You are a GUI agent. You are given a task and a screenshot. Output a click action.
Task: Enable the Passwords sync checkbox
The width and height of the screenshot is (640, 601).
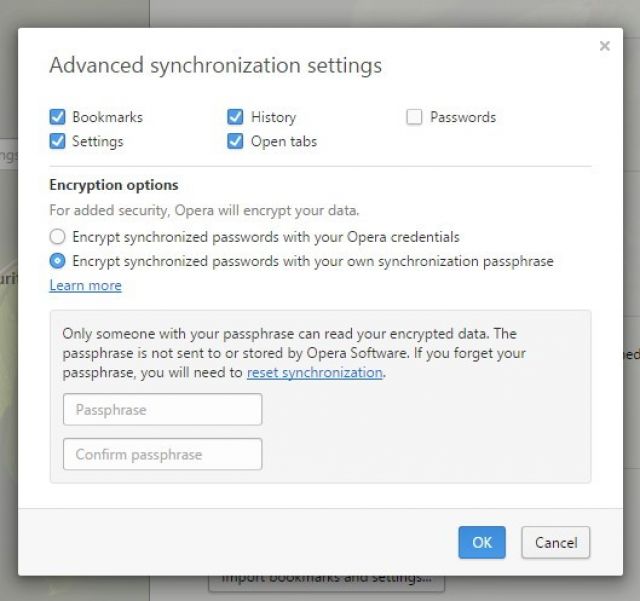pyautogui.click(x=414, y=117)
